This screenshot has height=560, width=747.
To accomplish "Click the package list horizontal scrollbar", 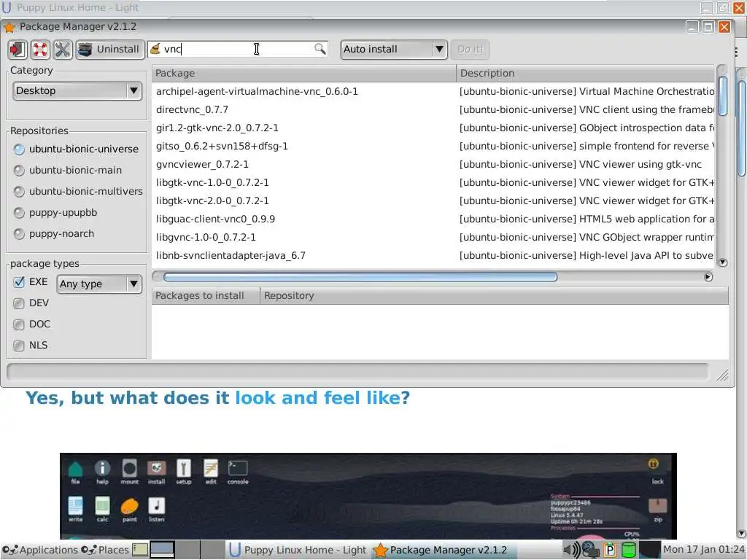I will (360, 277).
